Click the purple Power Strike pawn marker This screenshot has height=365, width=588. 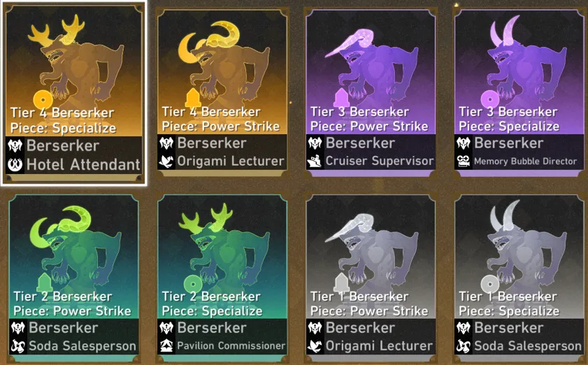pos(341,98)
